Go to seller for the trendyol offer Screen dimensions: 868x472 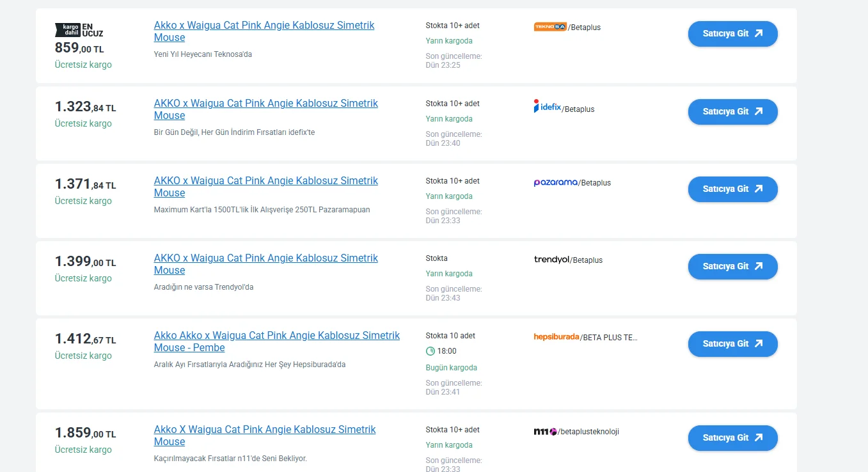pos(732,267)
